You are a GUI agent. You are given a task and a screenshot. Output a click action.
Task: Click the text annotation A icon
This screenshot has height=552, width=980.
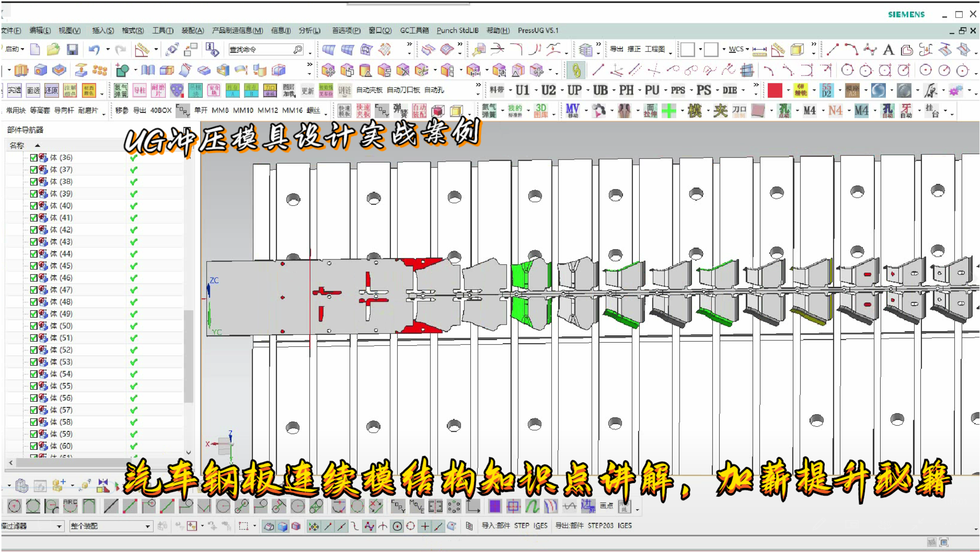(888, 50)
